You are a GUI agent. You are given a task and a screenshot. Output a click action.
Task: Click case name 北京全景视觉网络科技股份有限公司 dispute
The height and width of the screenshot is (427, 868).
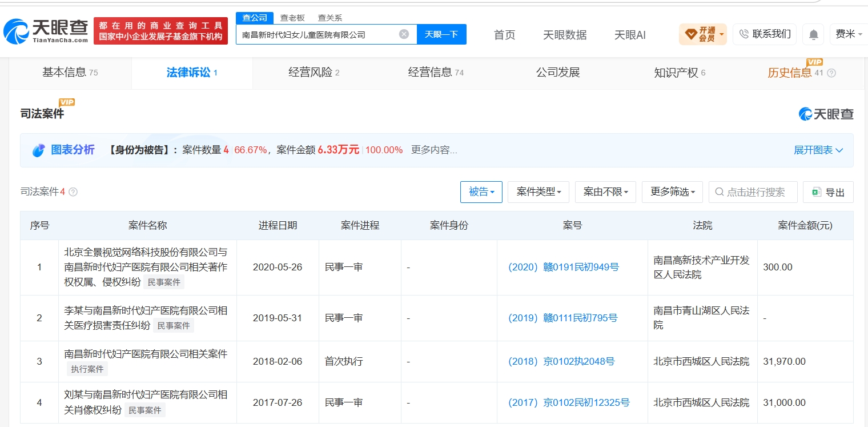pyautogui.click(x=146, y=267)
